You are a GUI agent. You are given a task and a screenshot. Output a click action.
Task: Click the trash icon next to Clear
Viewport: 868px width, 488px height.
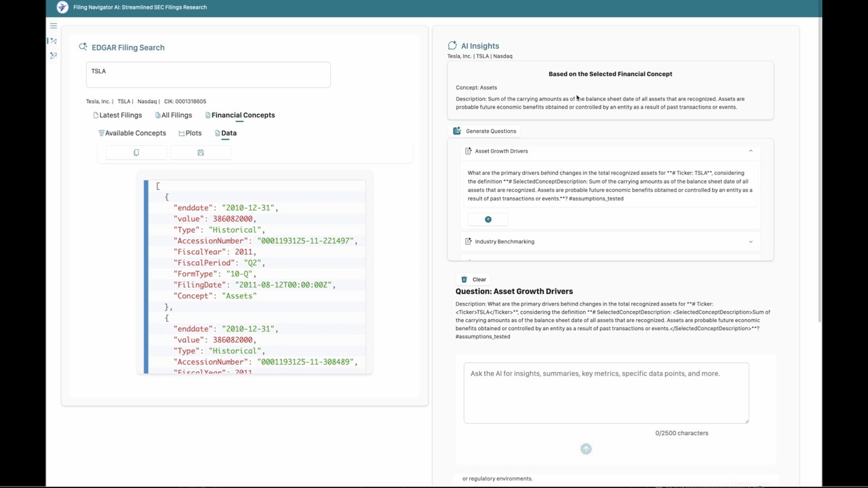tap(464, 279)
